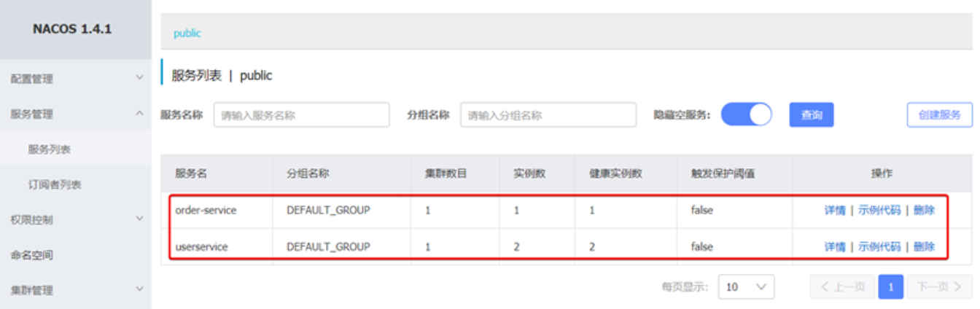Expand the 权限控制 sidebar menu
This screenshot has width=980, height=309.
pyautogui.click(x=75, y=219)
